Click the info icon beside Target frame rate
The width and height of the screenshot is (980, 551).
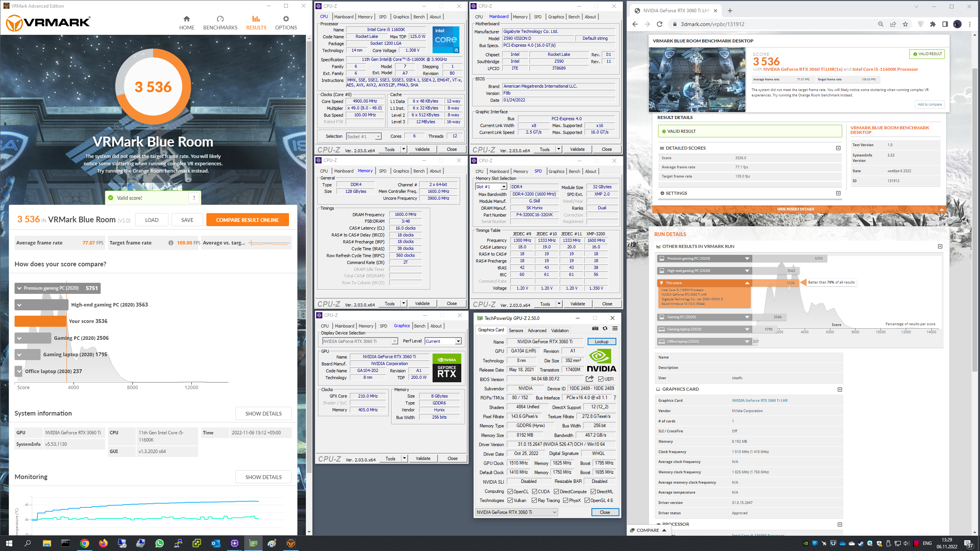point(171,243)
